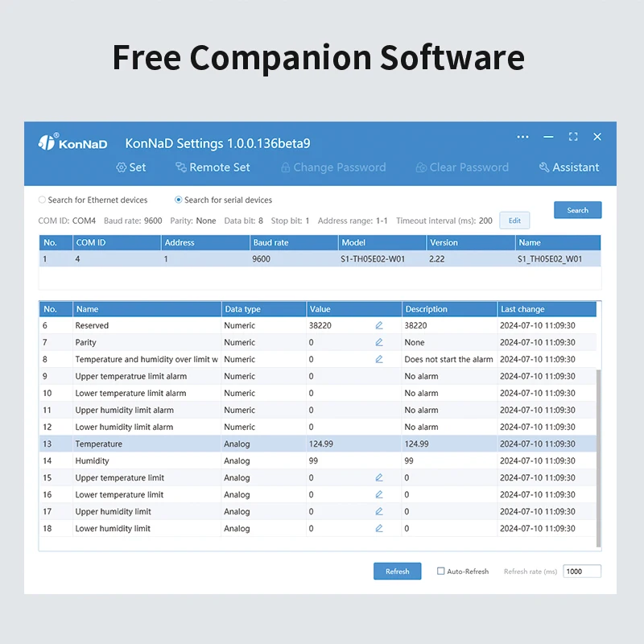Open the three-dot more options menu

[522, 137]
